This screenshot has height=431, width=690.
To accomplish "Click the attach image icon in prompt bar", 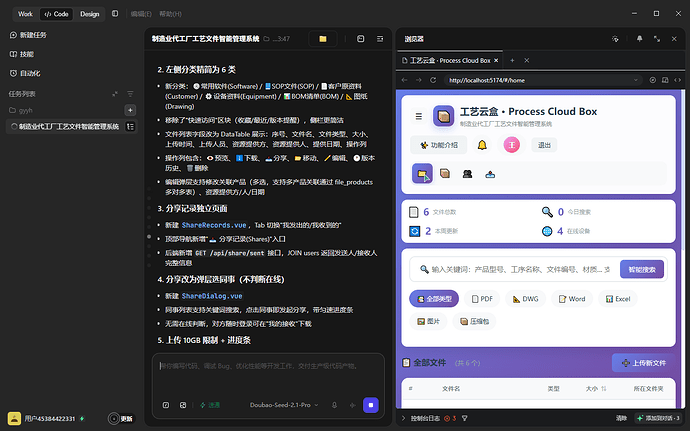I will coord(183,405).
